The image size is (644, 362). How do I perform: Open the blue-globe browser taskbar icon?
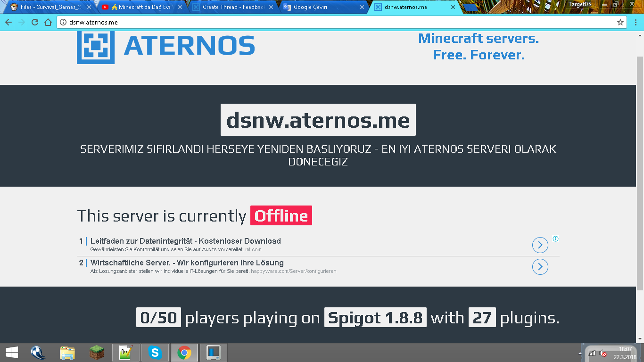[x=38, y=353]
